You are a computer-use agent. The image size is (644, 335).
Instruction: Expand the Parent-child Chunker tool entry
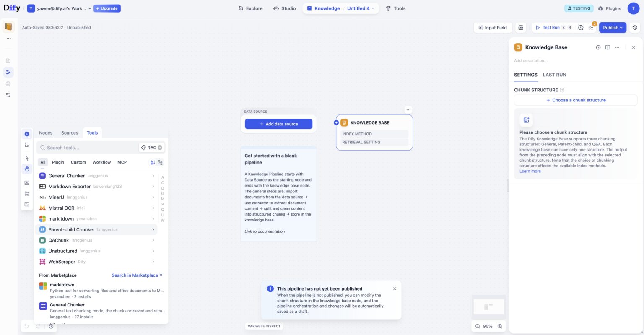coord(153,229)
